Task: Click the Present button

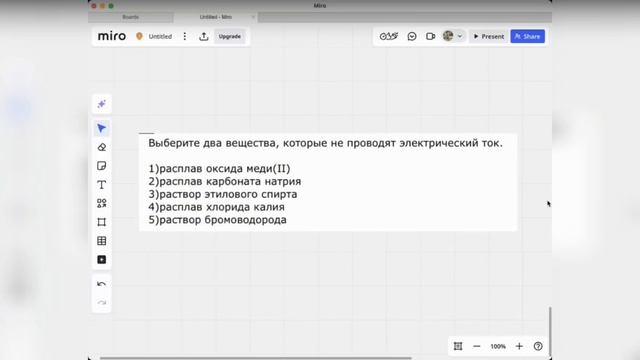Action: point(489,36)
